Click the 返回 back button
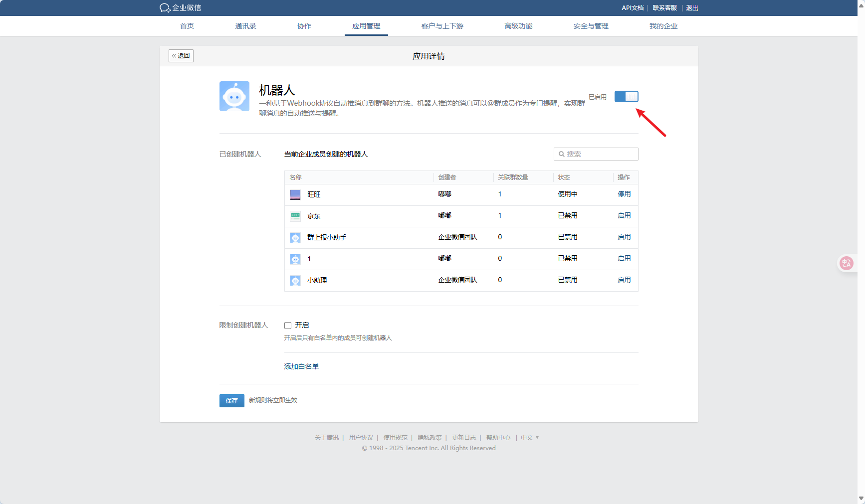865x504 pixels. pyautogui.click(x=181, y=56)
